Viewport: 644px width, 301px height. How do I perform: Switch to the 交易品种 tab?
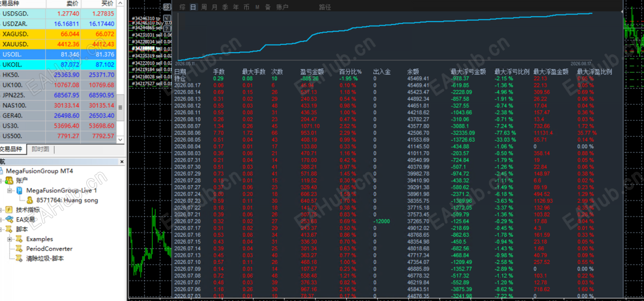(x=12, y=149)
